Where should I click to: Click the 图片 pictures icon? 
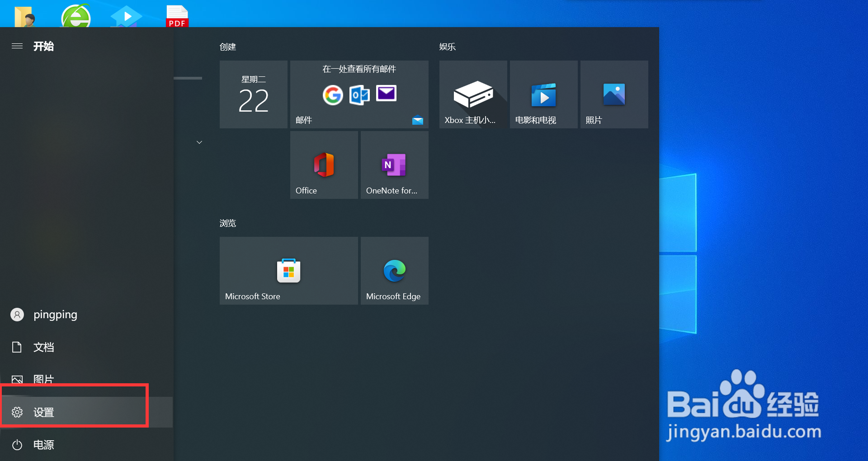17,380
